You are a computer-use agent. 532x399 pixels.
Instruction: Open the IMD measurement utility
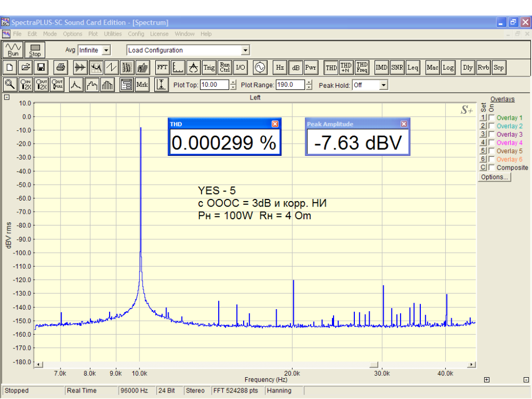pyautogui.click(x=381, y=68)
